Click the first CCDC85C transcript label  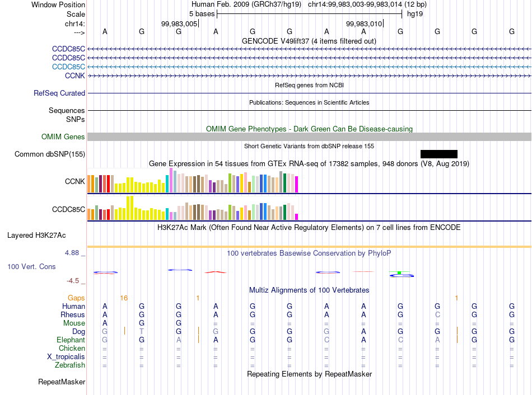coord(68,49)
